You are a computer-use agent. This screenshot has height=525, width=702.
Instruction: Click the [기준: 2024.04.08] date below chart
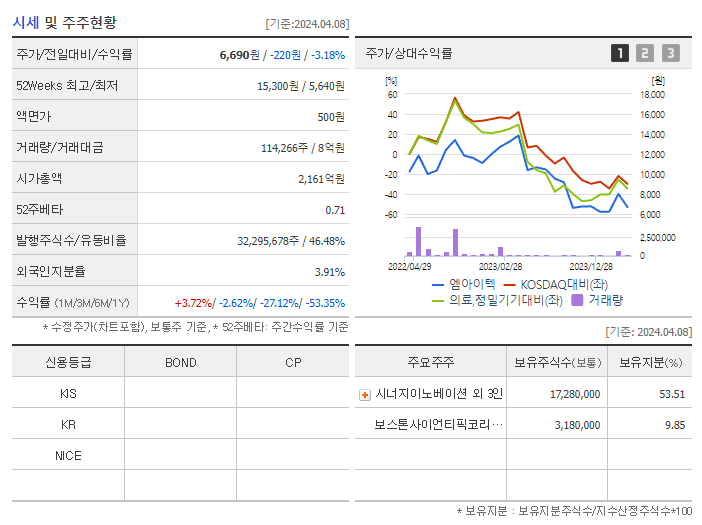648,332
